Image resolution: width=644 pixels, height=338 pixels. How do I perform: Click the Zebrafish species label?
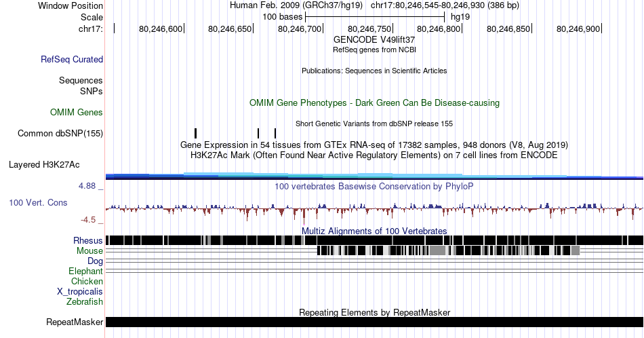click(x=85, y=301)
